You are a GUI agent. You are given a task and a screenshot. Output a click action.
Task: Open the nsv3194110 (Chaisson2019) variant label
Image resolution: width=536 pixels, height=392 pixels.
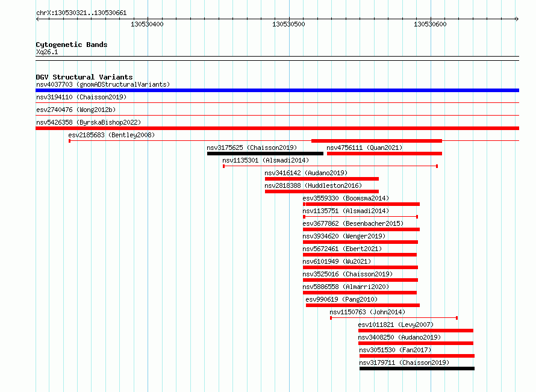point(81,97)
